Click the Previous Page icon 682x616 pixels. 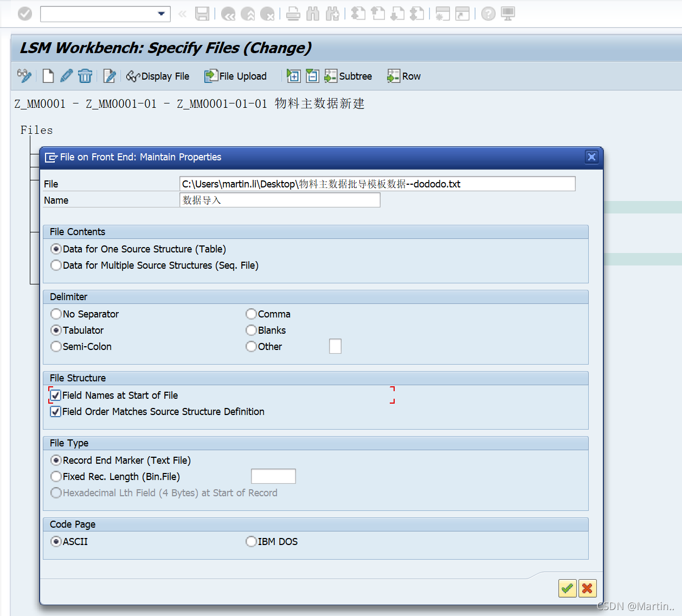click(x=378, y=14)
